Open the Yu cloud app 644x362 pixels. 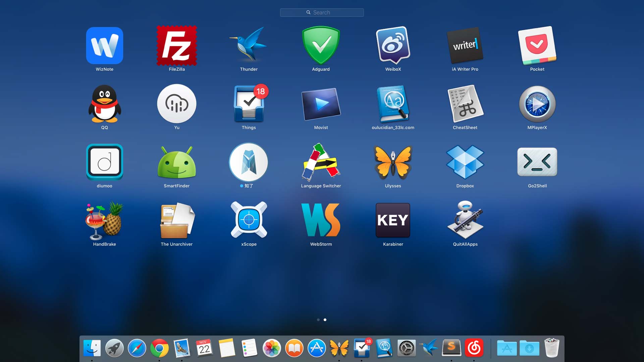click(177, 104)
